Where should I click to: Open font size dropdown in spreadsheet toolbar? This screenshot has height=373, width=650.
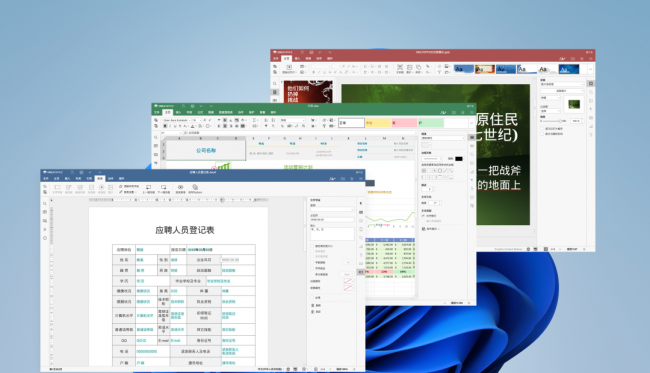tap(196, 120)
